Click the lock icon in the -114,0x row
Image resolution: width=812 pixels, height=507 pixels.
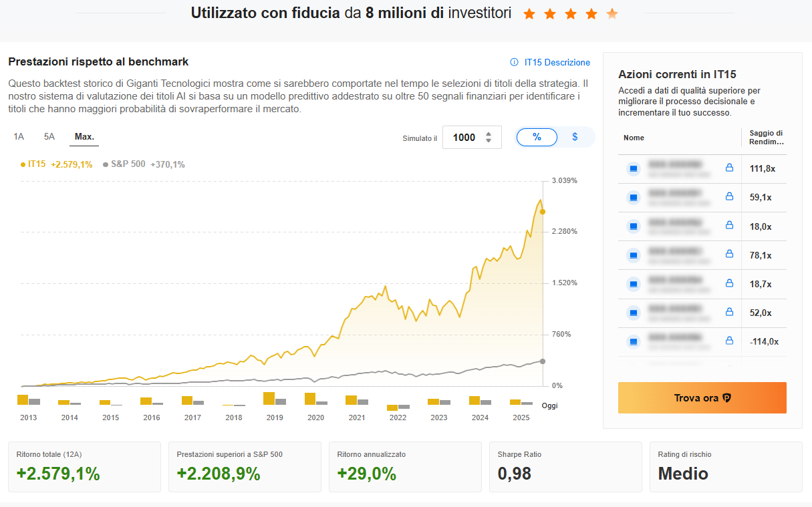pos(730,341)
